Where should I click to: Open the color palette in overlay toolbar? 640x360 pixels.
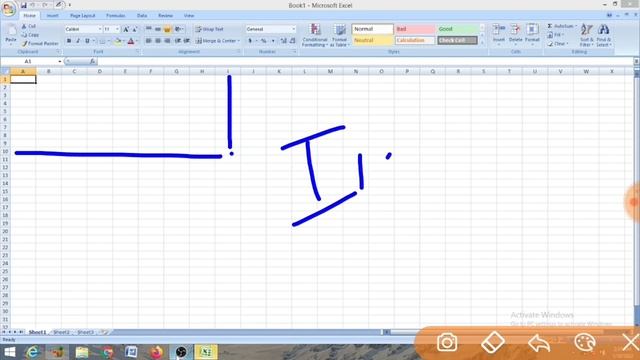tap(585, 342)
